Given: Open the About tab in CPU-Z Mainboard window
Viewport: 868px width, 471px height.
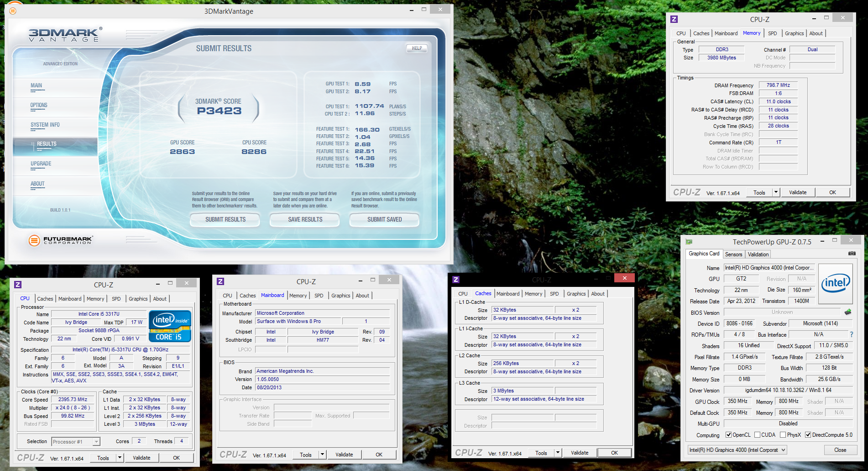Looking at the screenshot, I should pos(362,296).
